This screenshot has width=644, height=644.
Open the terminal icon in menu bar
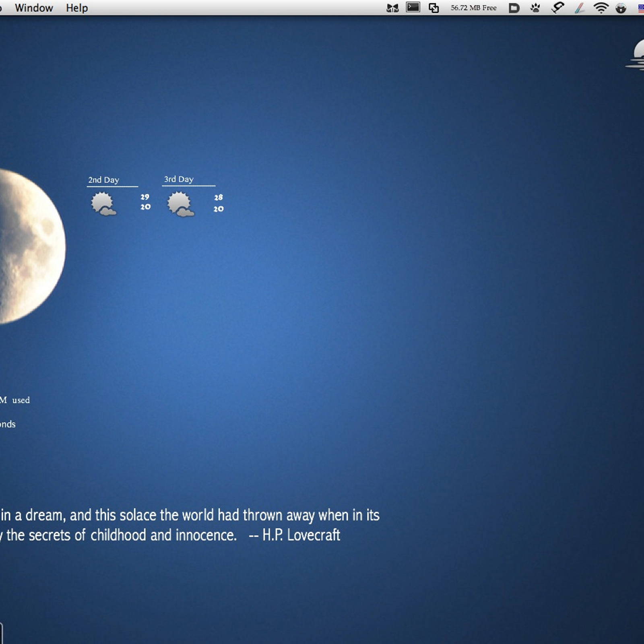[x=413, y=8]
